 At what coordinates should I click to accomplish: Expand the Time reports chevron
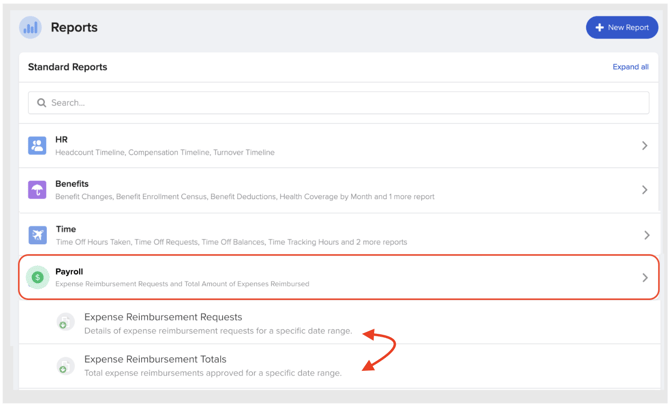click(x=646, y=235)
